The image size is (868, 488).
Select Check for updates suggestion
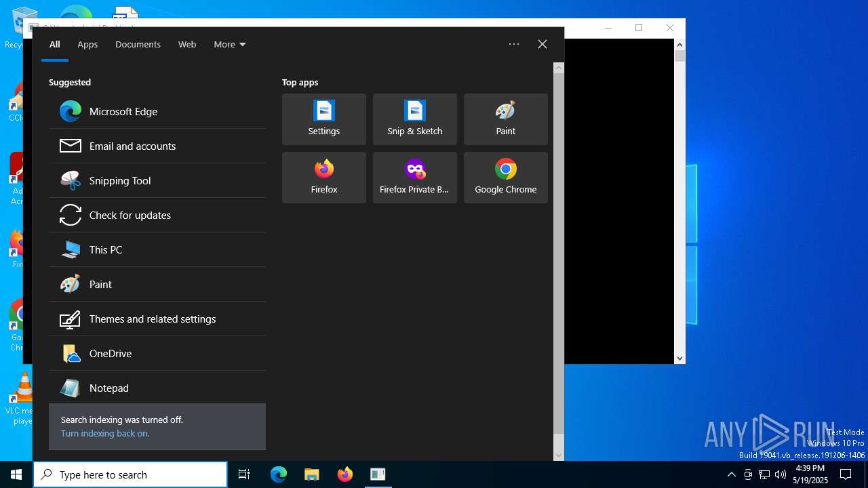coord(157,215)
